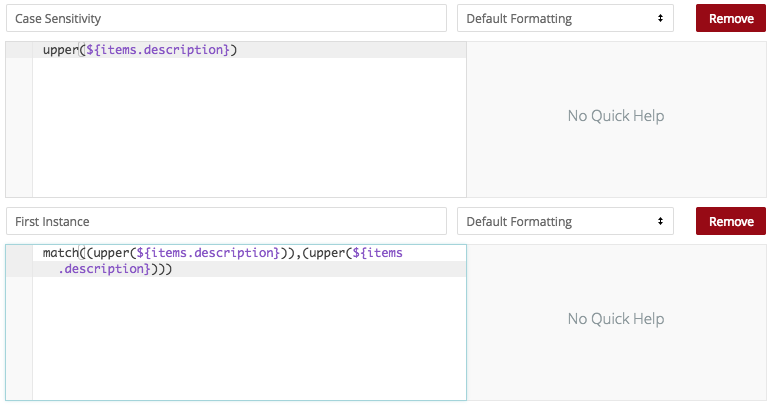This screenshot has height=407, width=779.
Task: Click the bottom editor's line-number gutter
Action: pyautogui.click(x=19, y=322)
